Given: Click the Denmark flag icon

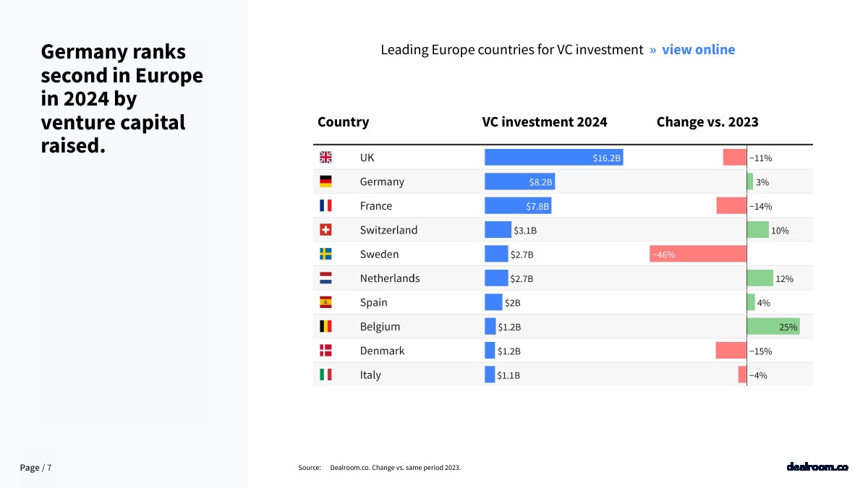Looking at the screenshot, I should pyautogui.click(x=325, y=351).
